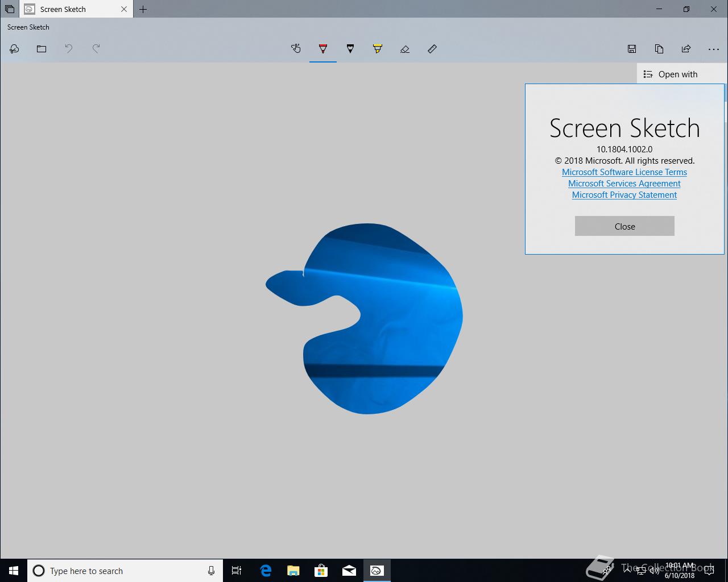728x582 pixels.
Task: Launch Microsoft Edge from the taskbar
Action: click(x=266, y=571)
